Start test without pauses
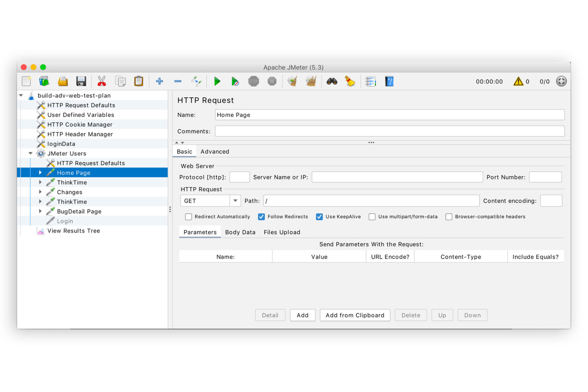 pos(235,81)
